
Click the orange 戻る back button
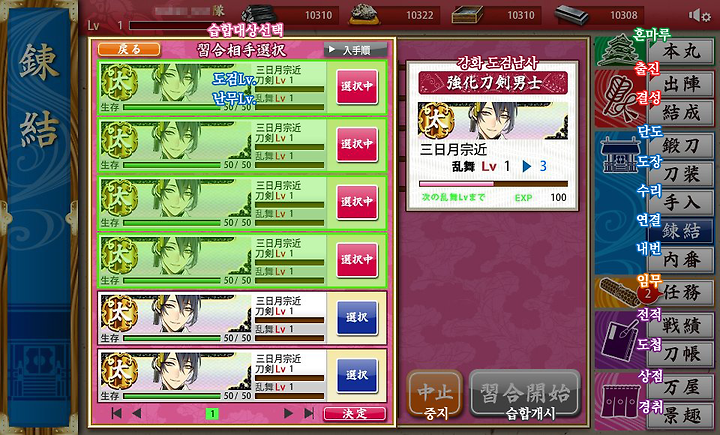point(129,49)
